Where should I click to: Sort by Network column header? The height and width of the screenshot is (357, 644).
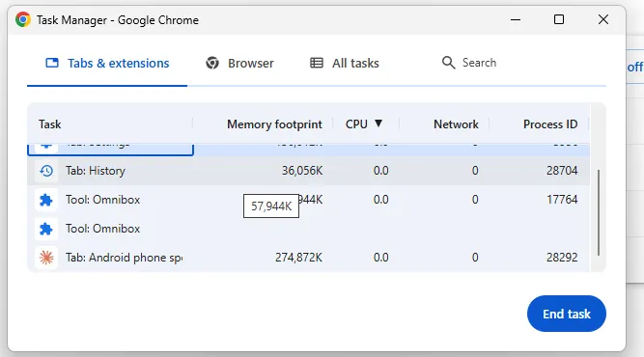coord(456,124)
